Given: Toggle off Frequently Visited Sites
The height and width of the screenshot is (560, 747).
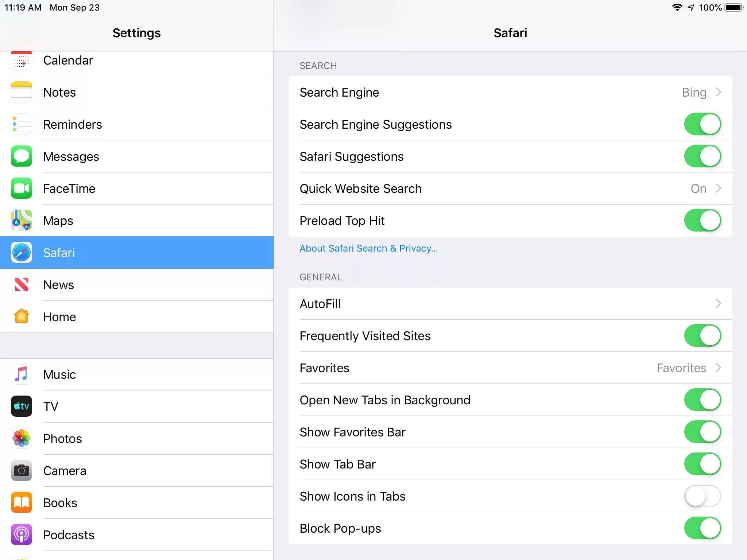Looking at the screenshot, I should tap(702, 336).
